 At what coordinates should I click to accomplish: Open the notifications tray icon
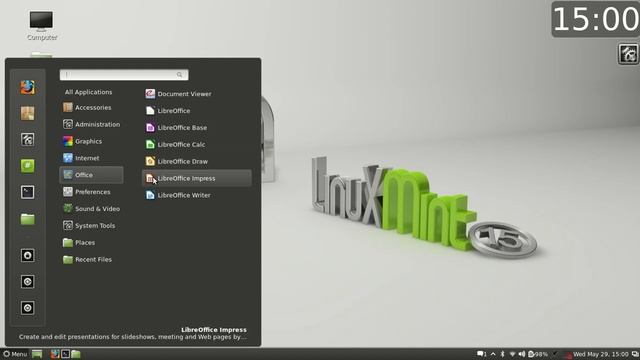click(x=482, y=354)
